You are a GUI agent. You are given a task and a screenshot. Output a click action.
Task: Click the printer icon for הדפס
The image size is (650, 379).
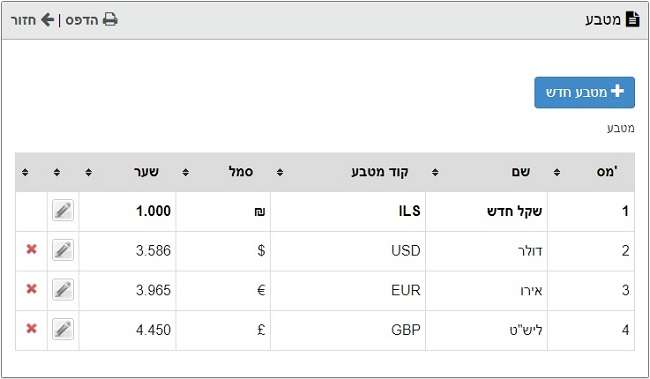[x=110, y=19]
